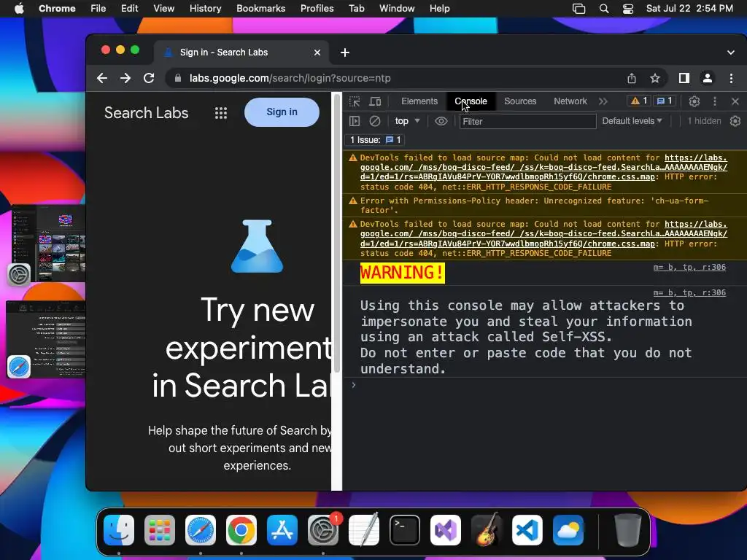Image resolution: width=747 pixels, height=560 pixels.
Task: Click the date and time in menu bar
Action: pos(689,9)
